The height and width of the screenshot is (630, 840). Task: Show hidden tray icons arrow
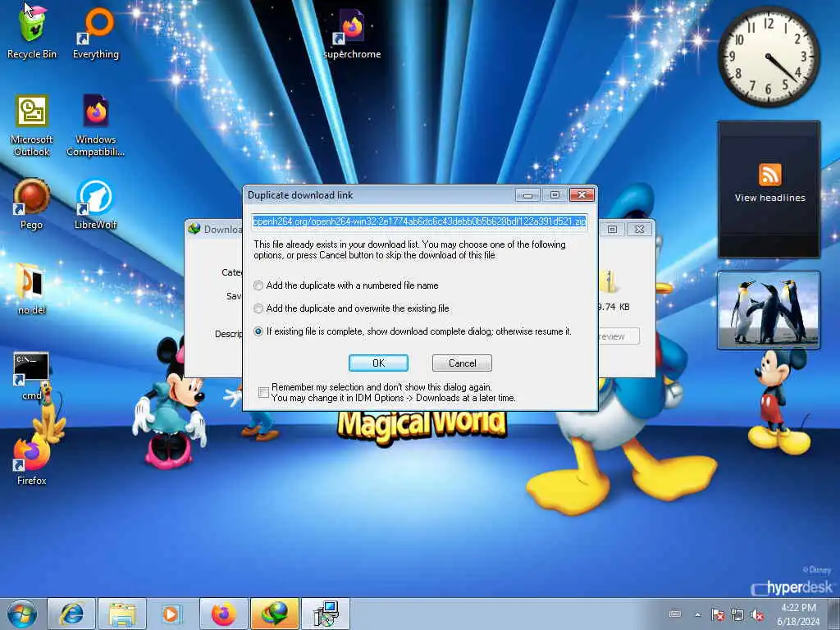click(697, 614)
